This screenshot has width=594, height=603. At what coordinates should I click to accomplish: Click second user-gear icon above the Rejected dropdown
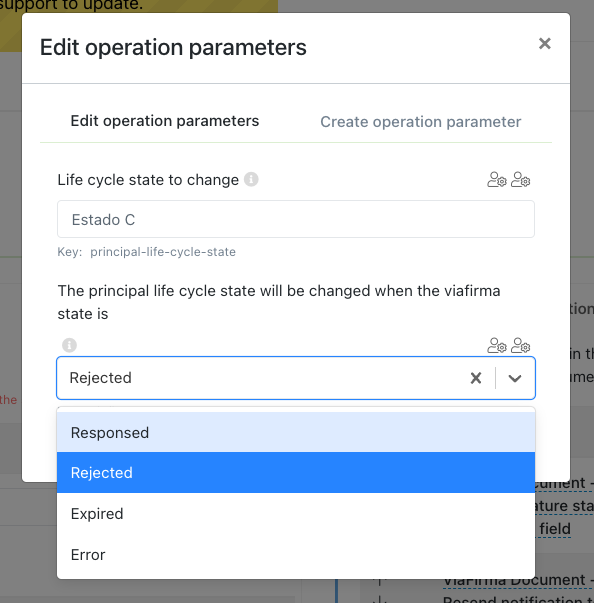click(x=521, y=345)
